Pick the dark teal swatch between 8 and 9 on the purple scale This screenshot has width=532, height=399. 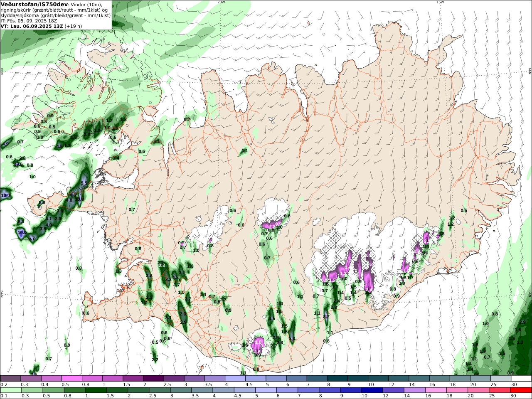pos(337,379)
